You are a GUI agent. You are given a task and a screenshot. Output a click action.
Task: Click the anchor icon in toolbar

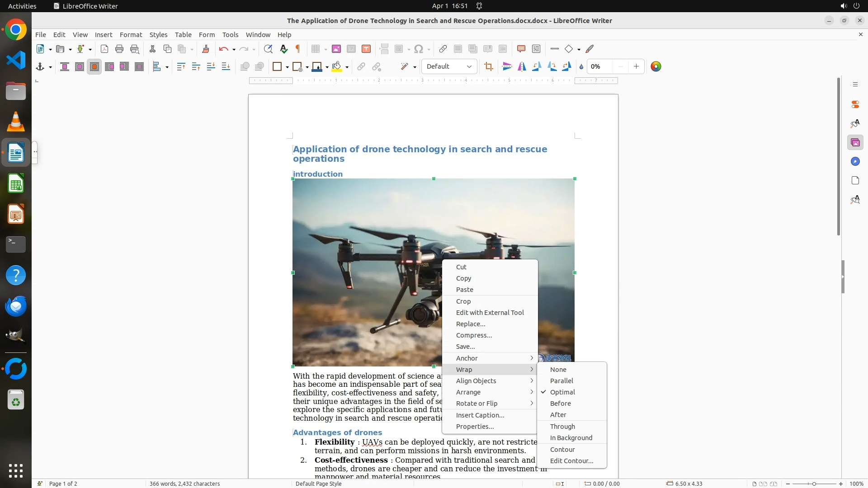pyautogui.click(x=40, y=66)
